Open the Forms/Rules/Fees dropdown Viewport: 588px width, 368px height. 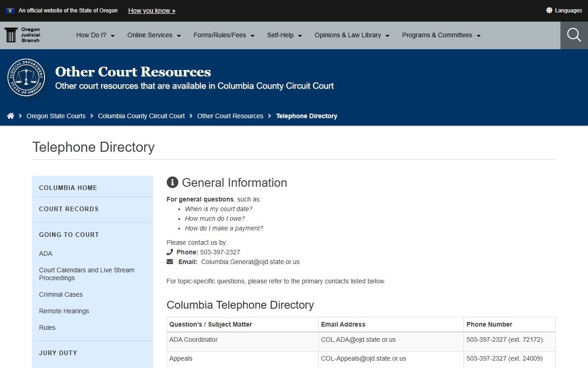224,35
